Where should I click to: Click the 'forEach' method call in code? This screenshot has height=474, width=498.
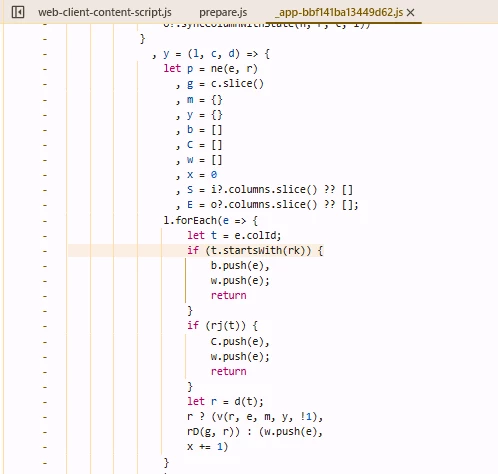pyautogui.click(x=196, y=220)
